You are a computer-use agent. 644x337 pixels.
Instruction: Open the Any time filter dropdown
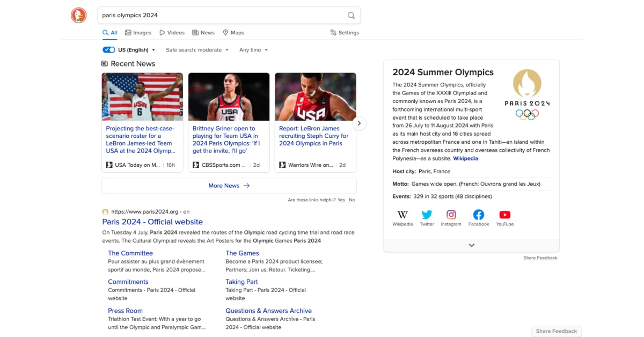point(253,50)
